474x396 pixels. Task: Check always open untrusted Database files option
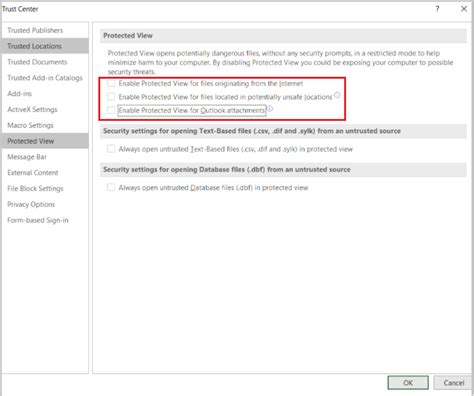point(111,187)
